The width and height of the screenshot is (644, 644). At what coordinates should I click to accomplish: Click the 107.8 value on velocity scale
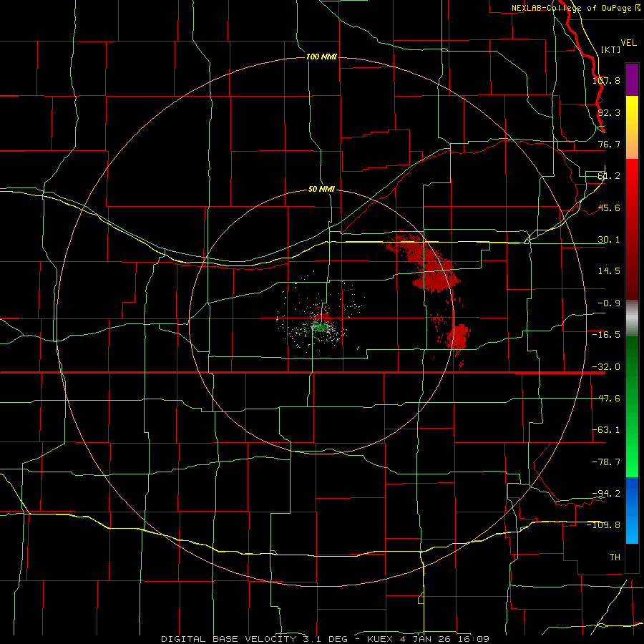click(x=607, y=80)
